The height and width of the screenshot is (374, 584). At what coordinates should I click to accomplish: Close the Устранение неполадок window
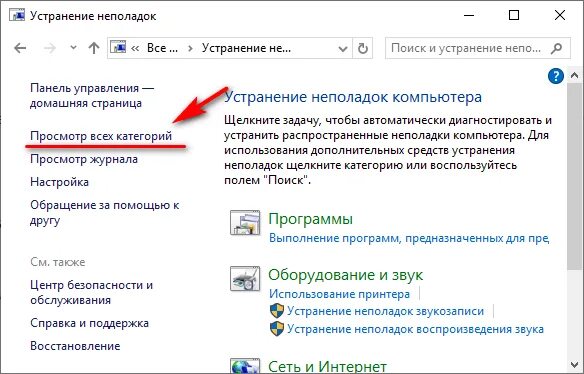(560, 16)
